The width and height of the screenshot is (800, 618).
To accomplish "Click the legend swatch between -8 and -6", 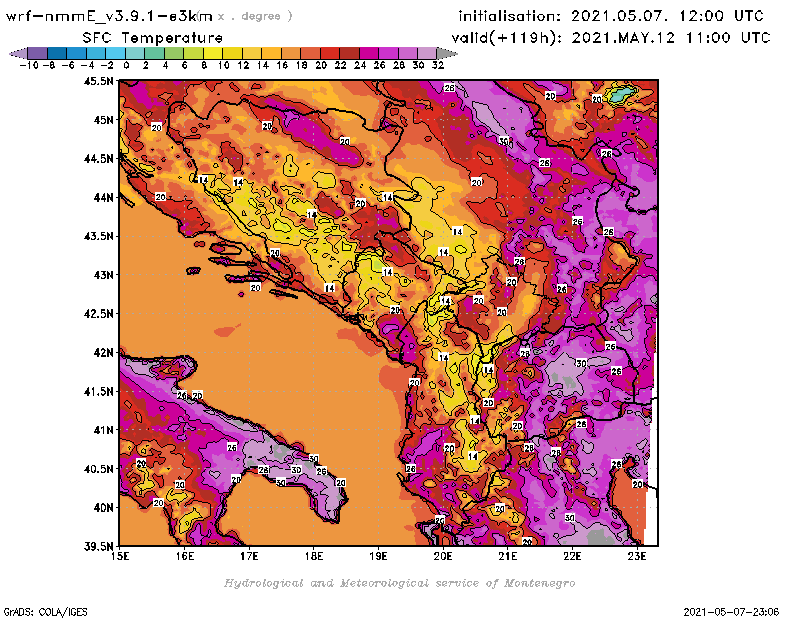I will [x=57, y=53].
